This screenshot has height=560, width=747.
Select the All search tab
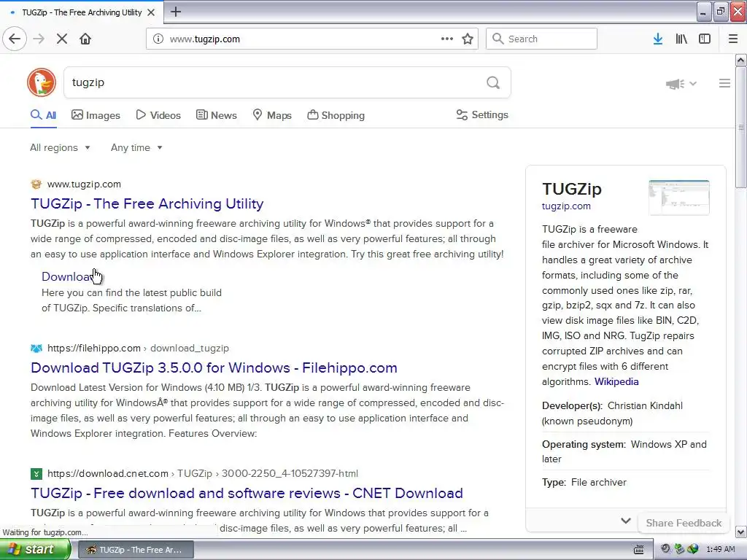[x=43, y=115]
